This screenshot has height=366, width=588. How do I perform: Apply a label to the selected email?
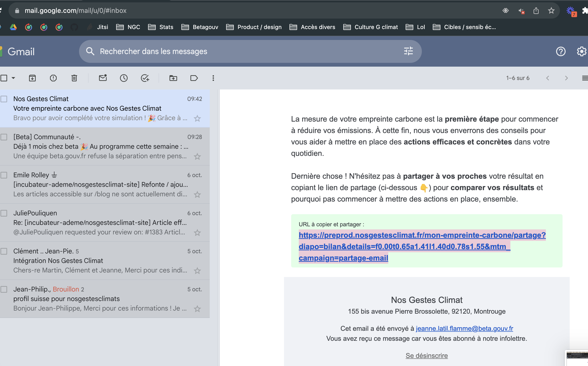pyautogui.click(x=194, y=78)
